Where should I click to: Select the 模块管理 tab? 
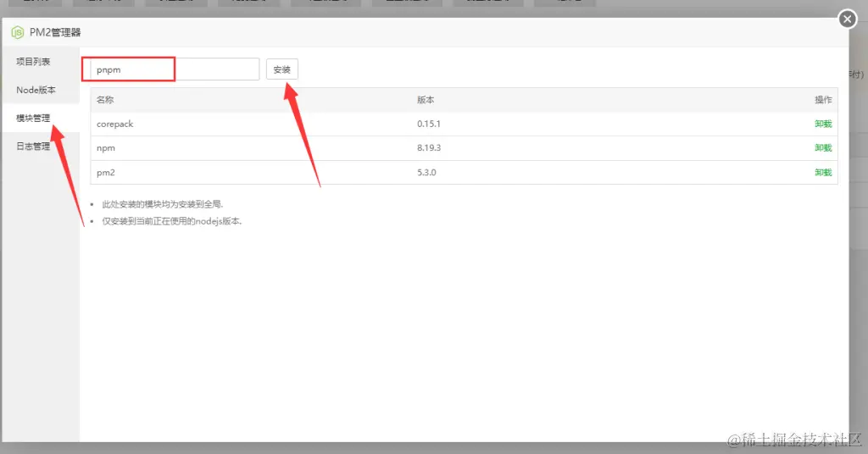33,118
